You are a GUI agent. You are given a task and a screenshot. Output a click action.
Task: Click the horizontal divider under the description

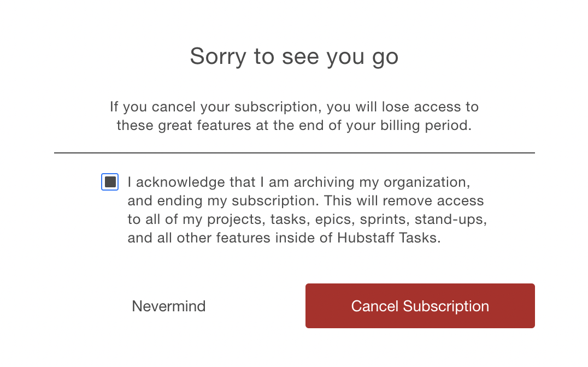(x=295, y=153)
